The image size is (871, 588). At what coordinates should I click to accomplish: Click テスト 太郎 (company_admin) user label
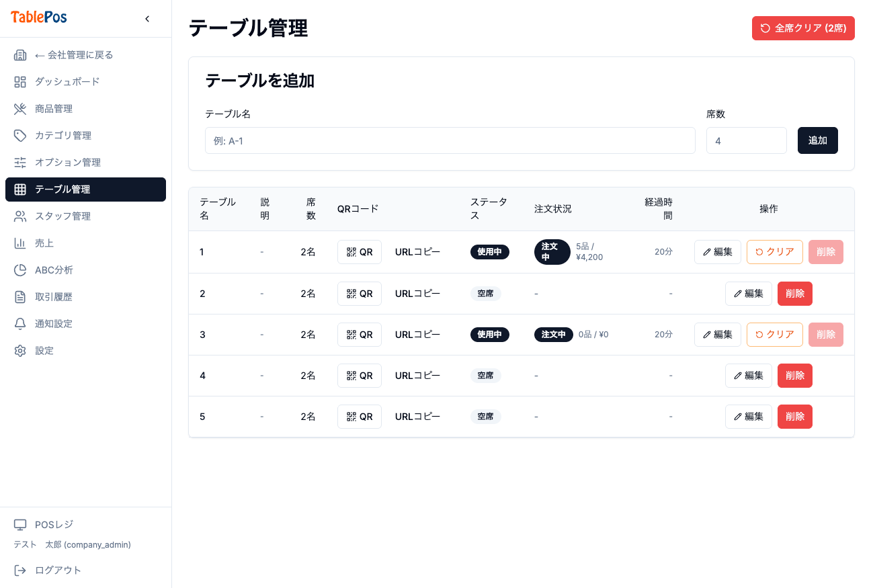[73, 545]
